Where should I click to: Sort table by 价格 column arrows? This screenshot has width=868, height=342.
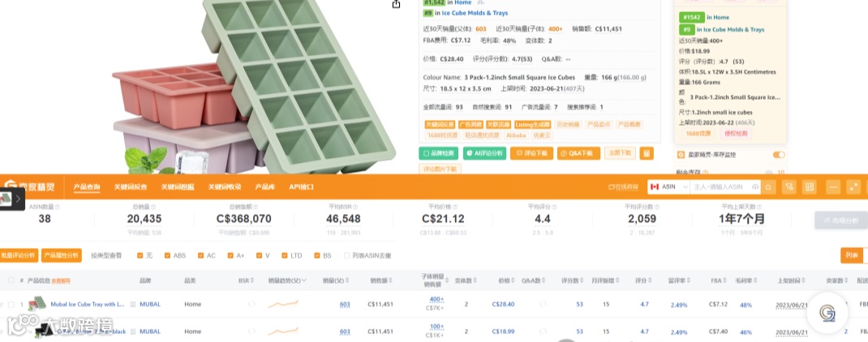513,280
